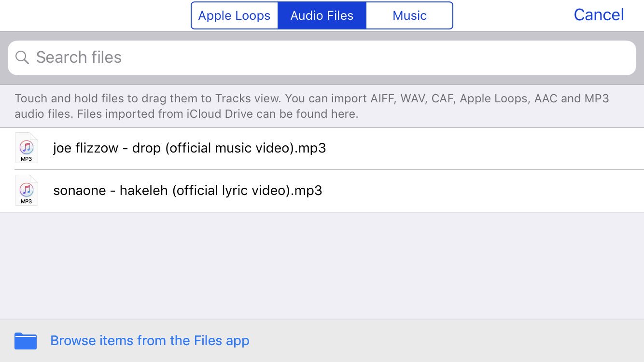Focus the Search files field
The image size is (644, 362).
322,58
